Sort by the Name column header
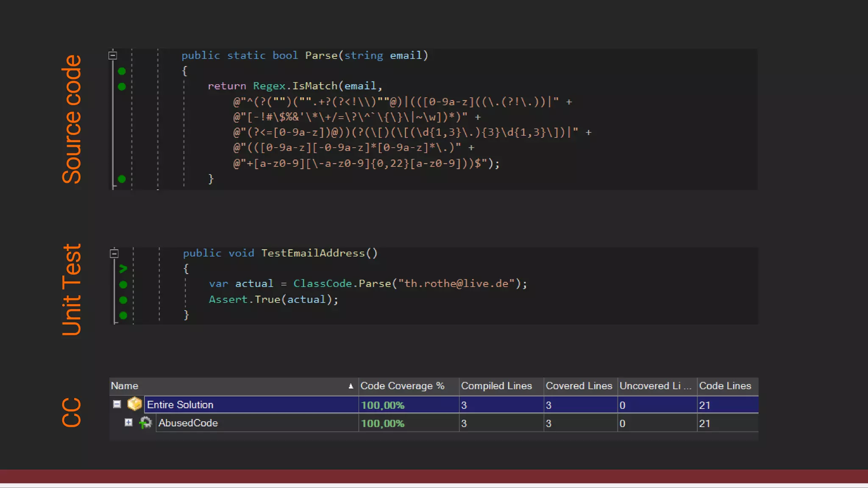The height and width of the screenshot is (488, 868). coord(234,386)
